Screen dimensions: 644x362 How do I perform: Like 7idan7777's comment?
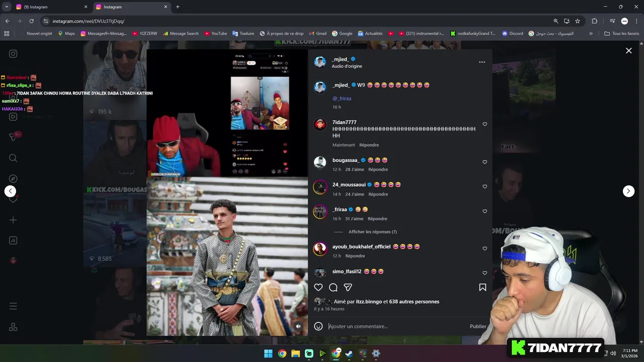point(485,124)
